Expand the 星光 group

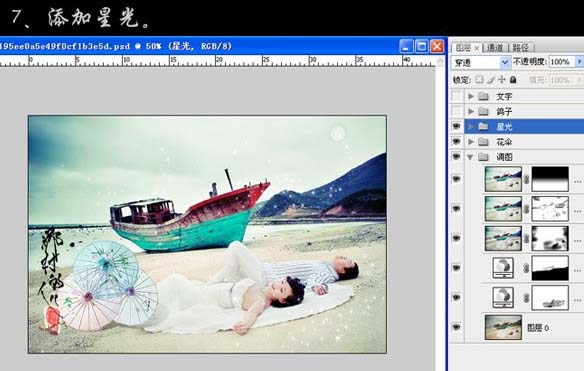coord(471,126)
